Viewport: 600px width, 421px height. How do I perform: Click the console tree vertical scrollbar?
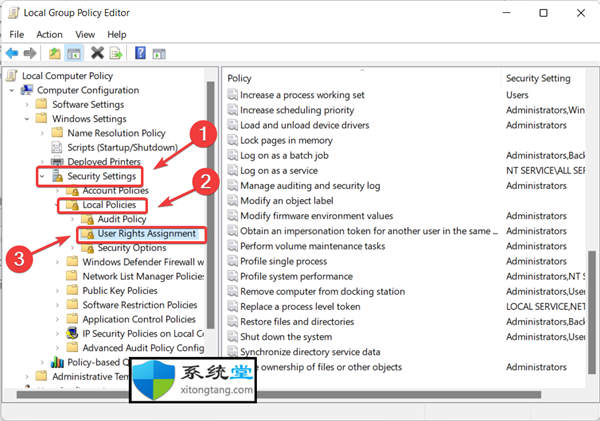click(210, 205)
